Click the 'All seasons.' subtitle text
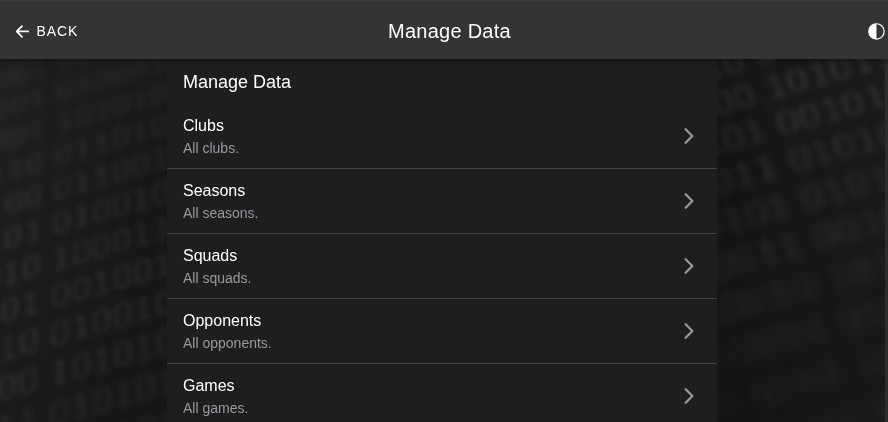This screenshot has width=888, height=422. tap(220, 214)
